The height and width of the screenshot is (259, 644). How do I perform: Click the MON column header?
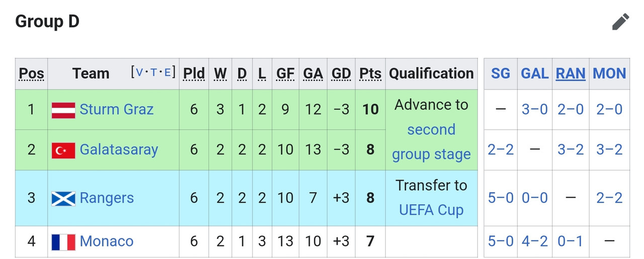click(609, 73)
